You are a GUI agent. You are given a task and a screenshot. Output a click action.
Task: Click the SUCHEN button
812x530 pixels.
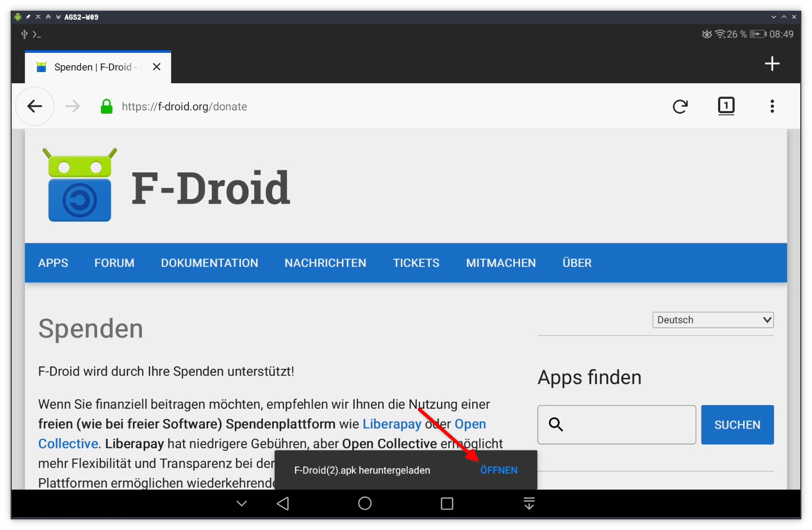coord(737,425)
